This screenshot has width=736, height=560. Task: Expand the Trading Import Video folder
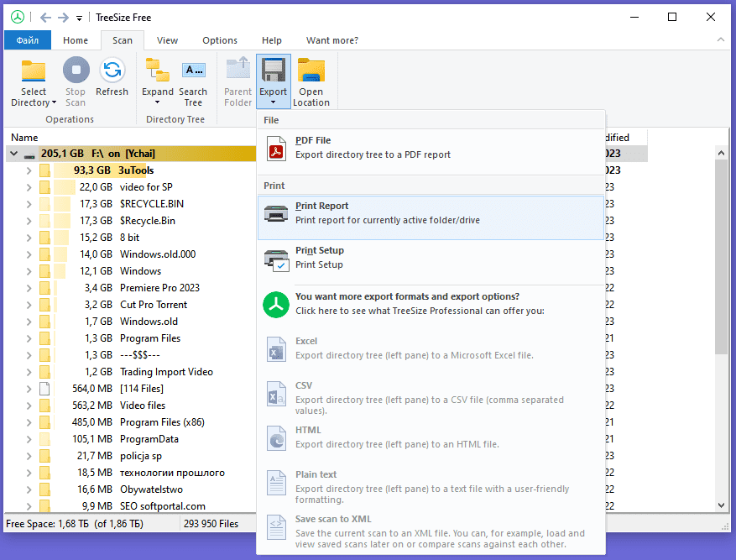click(x=29, y=372)
